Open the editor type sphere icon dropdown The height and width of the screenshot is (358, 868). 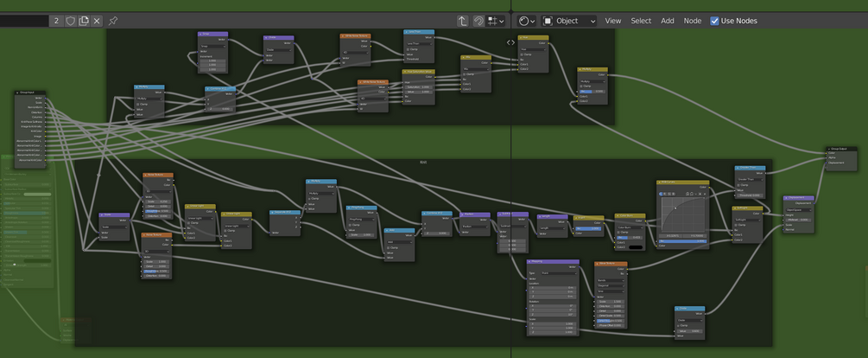(527, 21)
